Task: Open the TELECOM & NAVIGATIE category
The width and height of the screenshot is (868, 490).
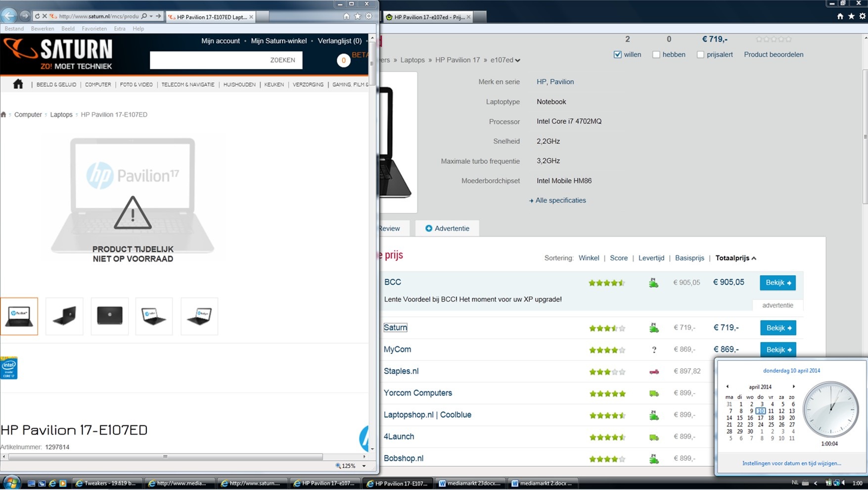Action: click(188, 85)
